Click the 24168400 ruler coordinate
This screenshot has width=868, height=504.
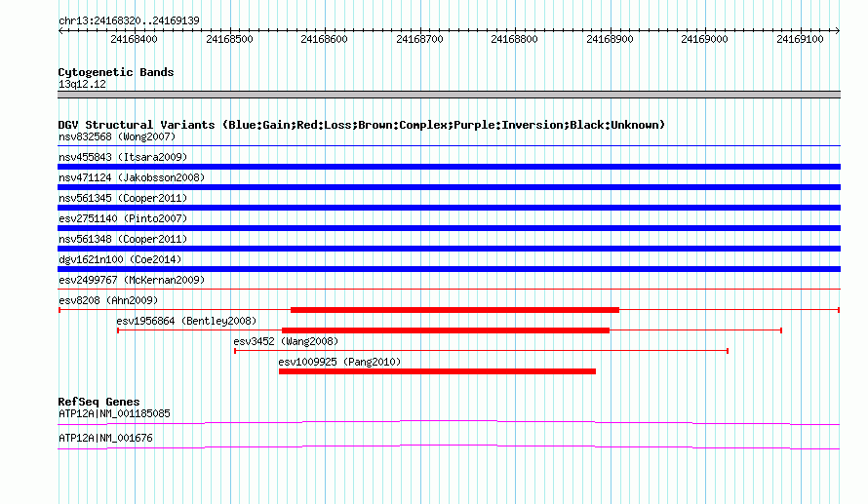[134, 39]
